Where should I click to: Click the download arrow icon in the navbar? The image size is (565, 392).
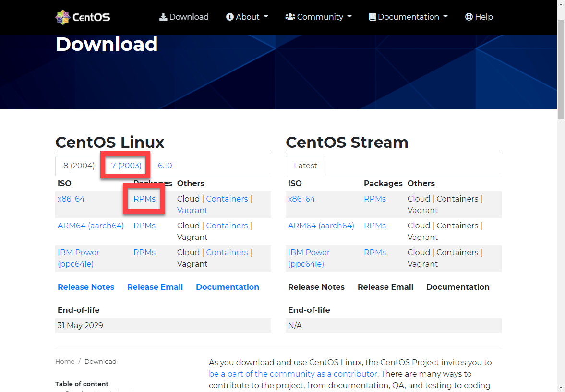click(163, 17)
